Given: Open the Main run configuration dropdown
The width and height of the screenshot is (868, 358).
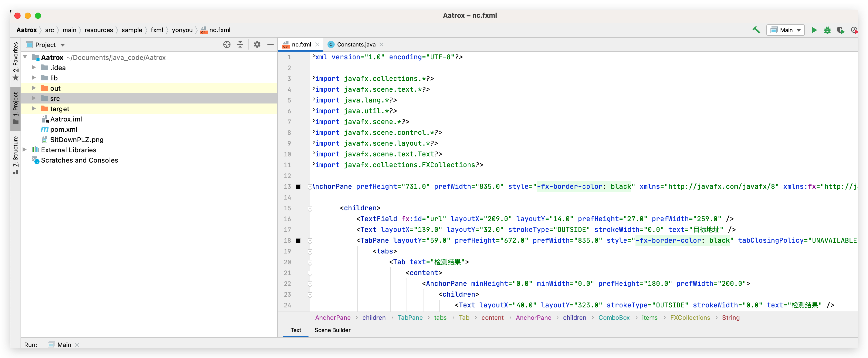Looking at the screenshot, I should click(x=786, y=30).
